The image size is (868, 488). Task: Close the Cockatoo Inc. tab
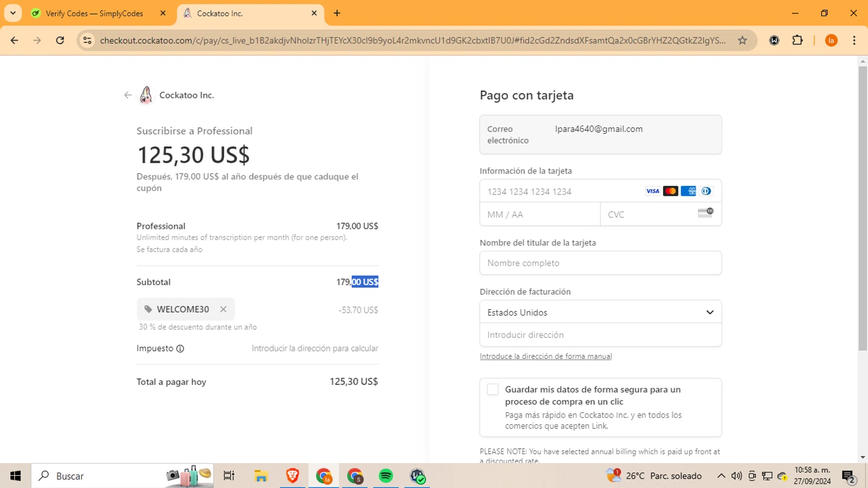point(314,13)
